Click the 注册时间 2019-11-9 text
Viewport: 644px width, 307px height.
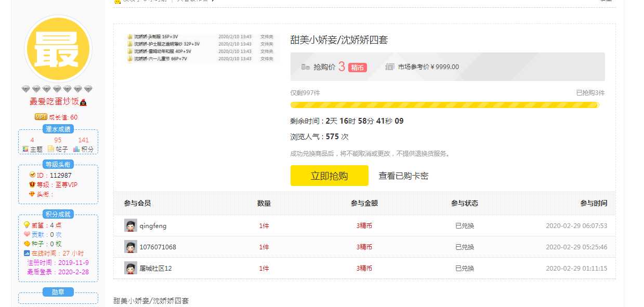pos(58,262)
